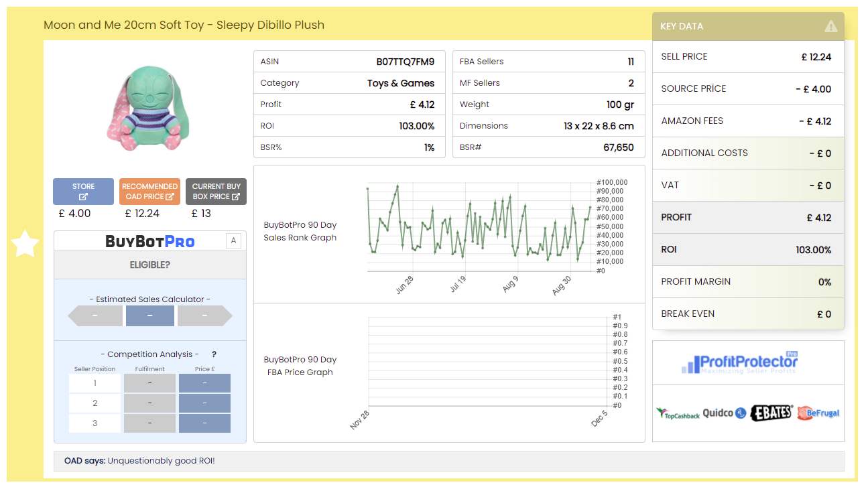Open the BeFrugal logo link

pyautogui.click(x=818, y=413)
